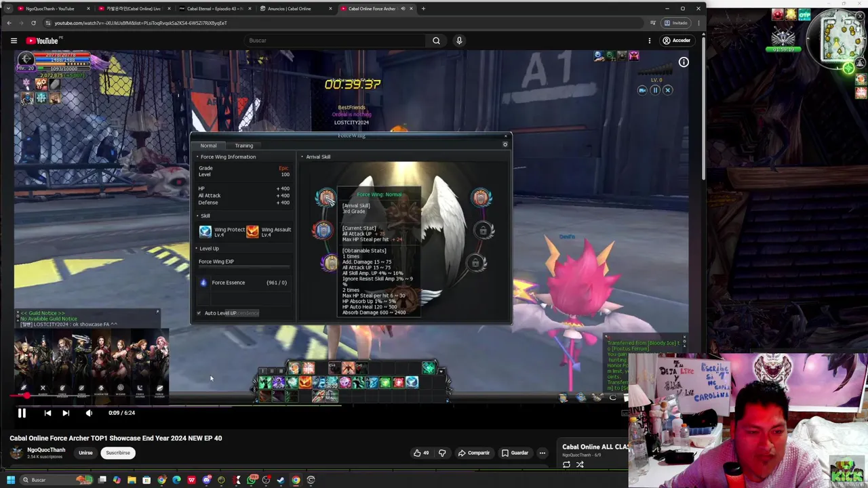The image size is (868, 488).
Task: Open the Windows Start button
Action: pos(10,480)
